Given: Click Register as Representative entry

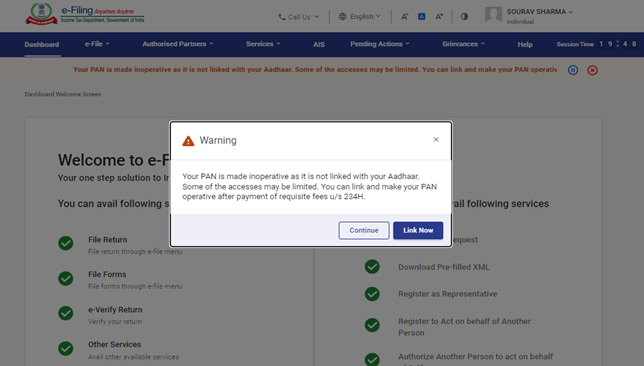Looking at the screenshot, I should click(448, 294).
